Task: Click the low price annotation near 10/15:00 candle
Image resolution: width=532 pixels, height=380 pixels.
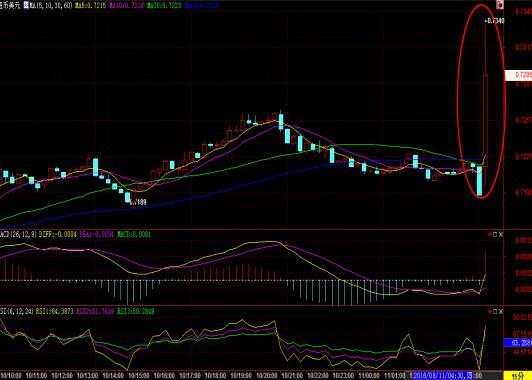Action: click(x=138, y=203)
